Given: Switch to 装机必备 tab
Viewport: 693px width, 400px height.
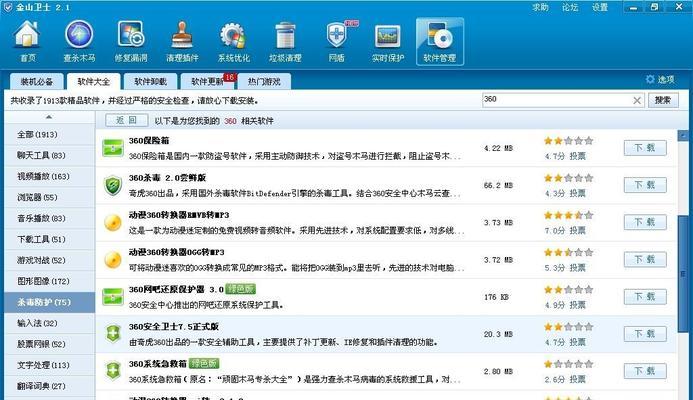Looking at the screenshot, I should 37,82.
